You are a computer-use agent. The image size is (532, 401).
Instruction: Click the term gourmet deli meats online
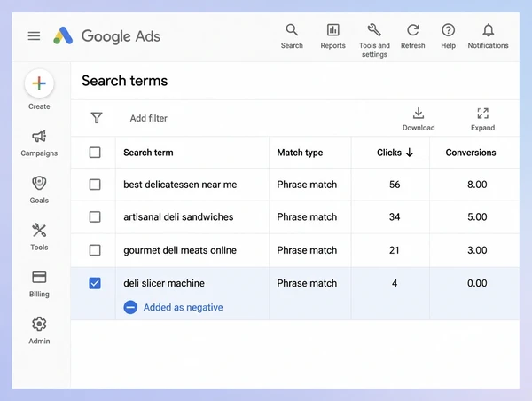click(x=180, y=250)
